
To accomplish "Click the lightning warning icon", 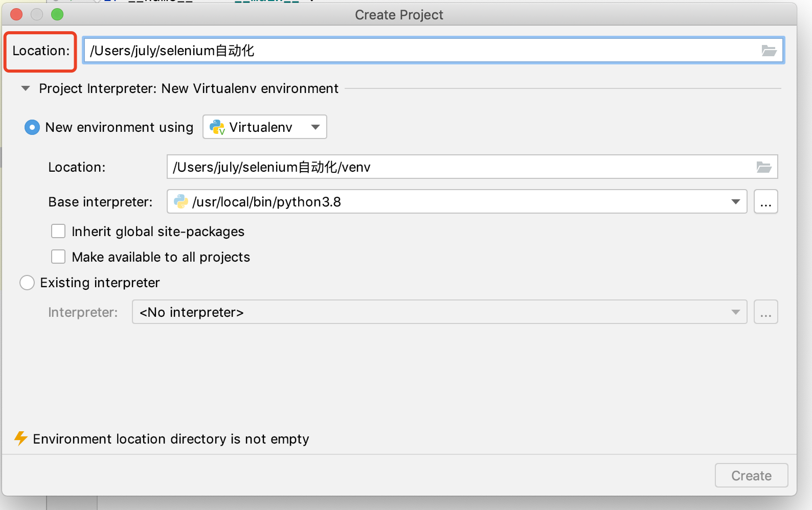I will [20, 438].
